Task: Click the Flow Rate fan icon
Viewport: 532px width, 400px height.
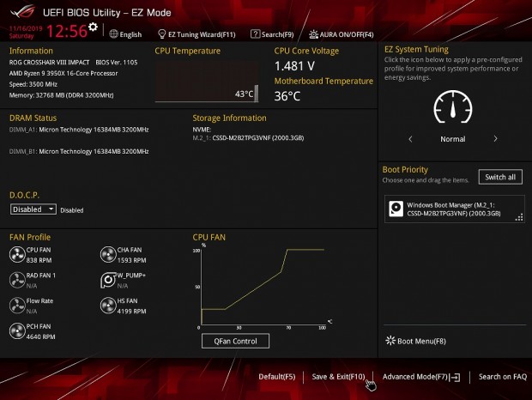Action: (x=17, y=306)
